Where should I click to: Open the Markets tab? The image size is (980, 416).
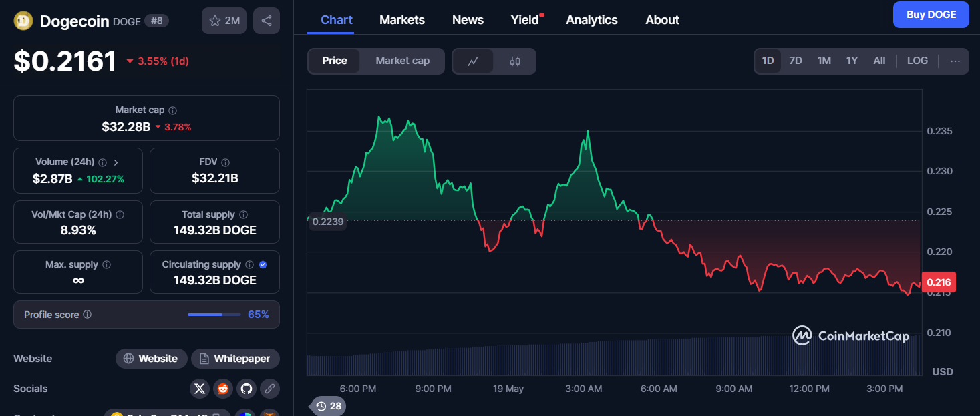pos(402,20)
